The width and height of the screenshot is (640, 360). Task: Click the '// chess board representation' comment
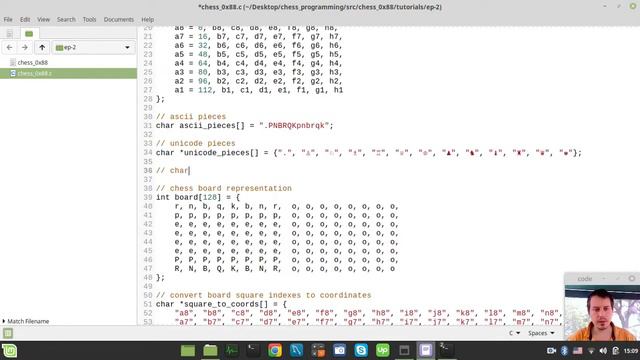[224, 189]
